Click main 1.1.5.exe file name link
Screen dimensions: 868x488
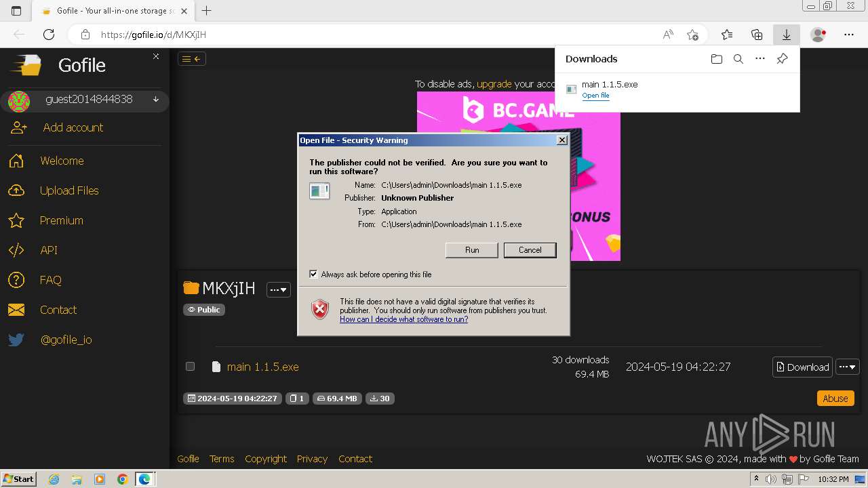pyautogui.click(x=262, y=367)
